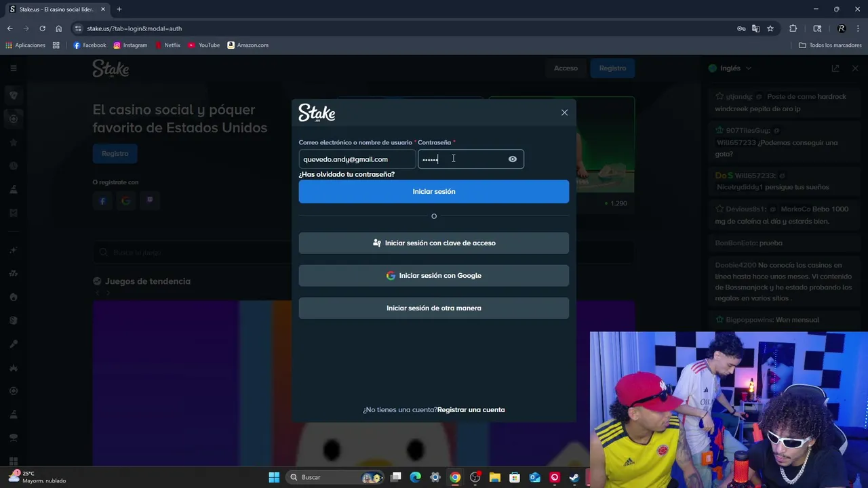
Task: Bookmark this page with the star
Action: (x=770, y=28)
